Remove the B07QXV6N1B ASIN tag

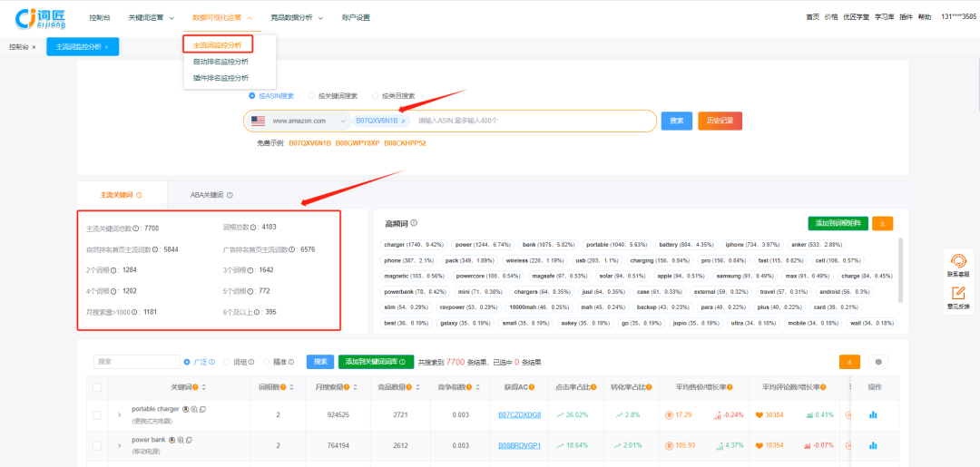(403, 122)
